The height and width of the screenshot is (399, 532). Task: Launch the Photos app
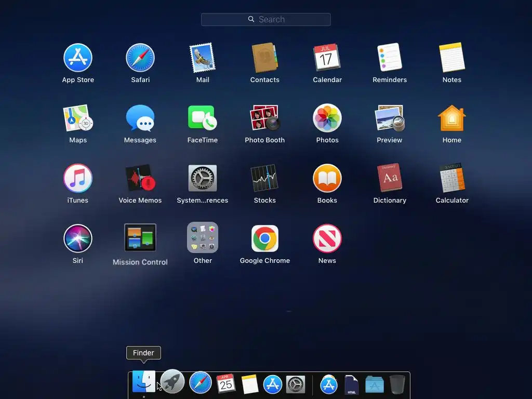327,118
